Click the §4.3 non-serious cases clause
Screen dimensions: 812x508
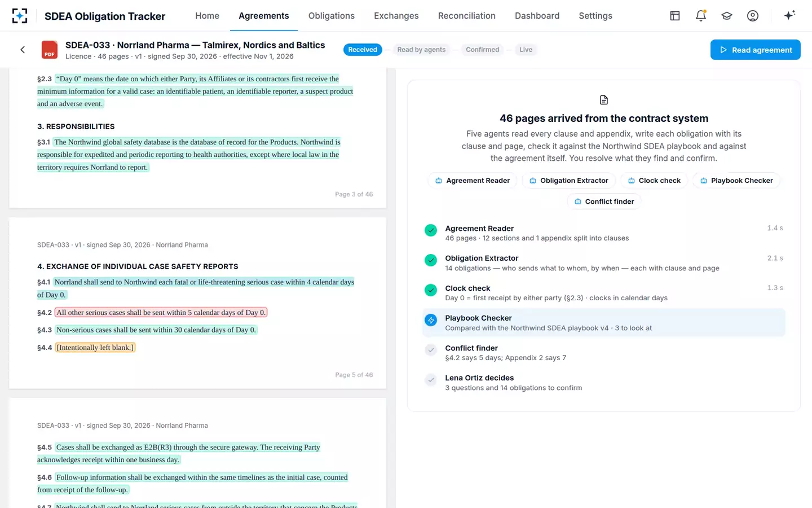click(156, 330)
